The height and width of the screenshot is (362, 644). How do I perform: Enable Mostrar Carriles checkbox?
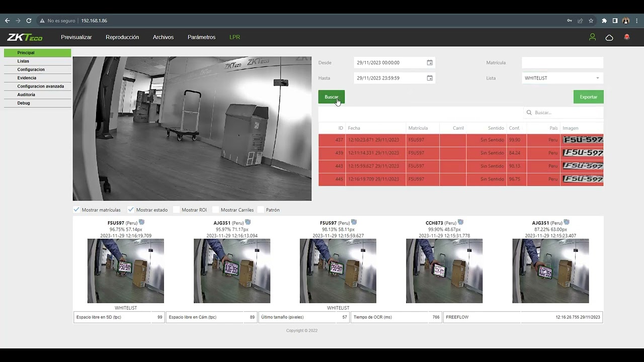[216, 210]
